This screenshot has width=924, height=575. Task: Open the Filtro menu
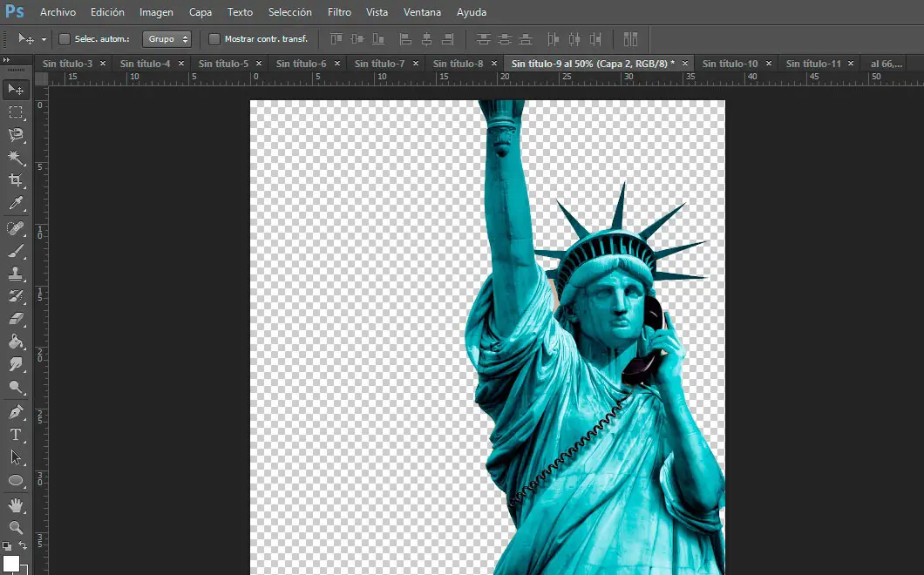pos(339,12)
